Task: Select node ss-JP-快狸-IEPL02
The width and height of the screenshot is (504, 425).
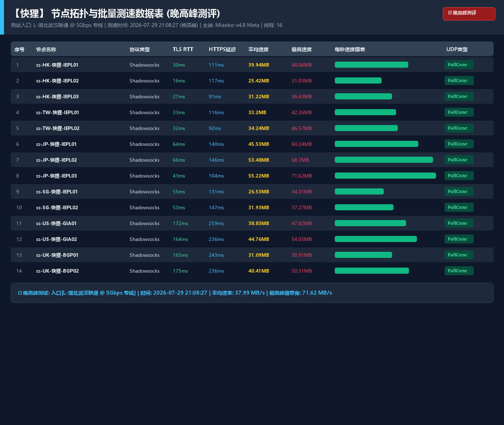Action: coord(57,160)
